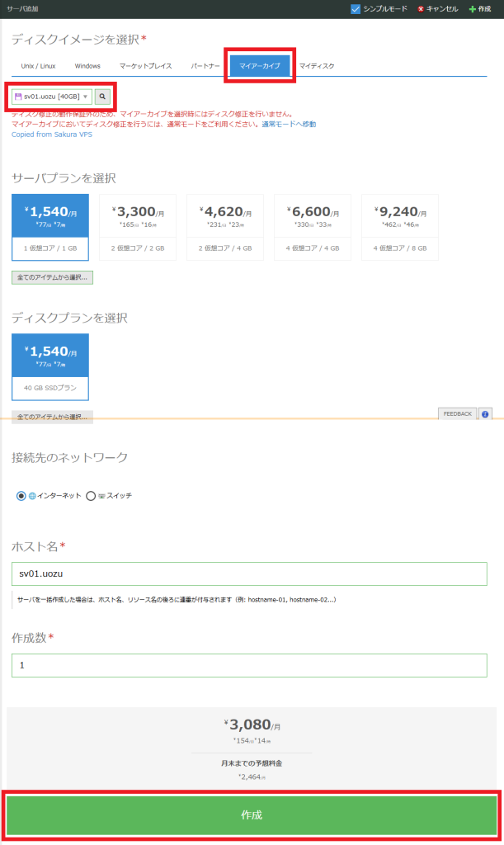Follow the 通常モードへ移動 link

tap(289, 124)
